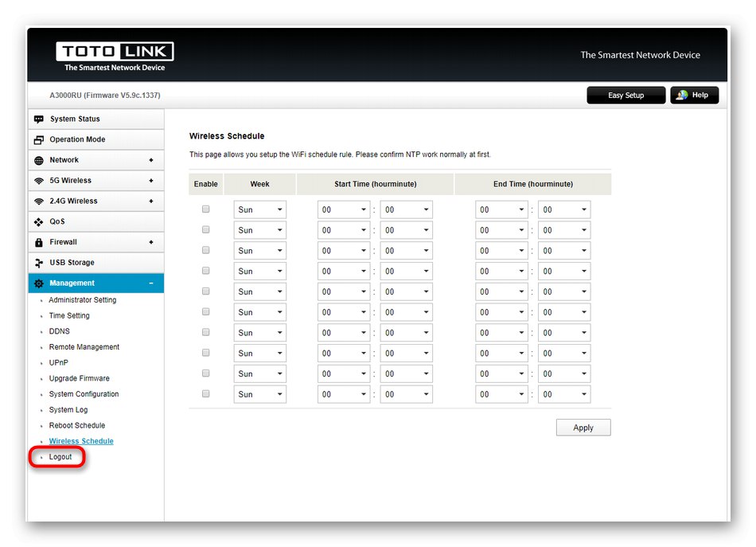Open DDNS submenu item

pyautogui.click(x=60, y=331)
